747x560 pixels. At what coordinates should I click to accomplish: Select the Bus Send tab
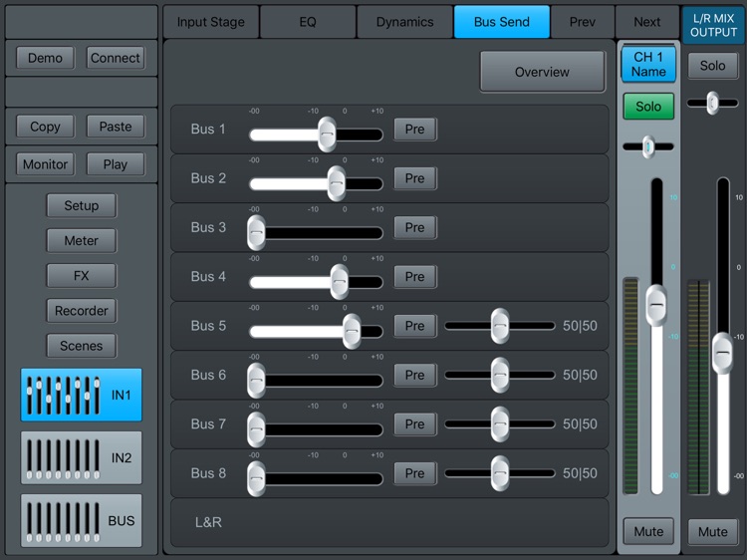pos(502,22)
